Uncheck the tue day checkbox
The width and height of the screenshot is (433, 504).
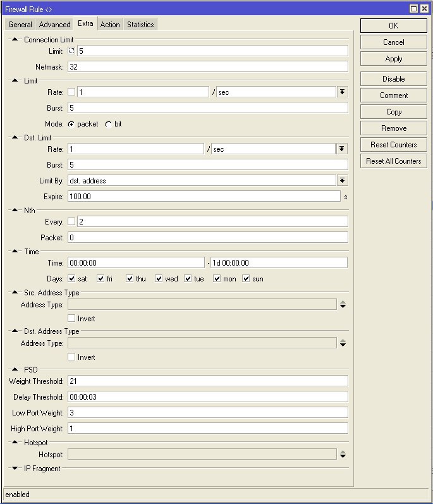click(188, 279)
